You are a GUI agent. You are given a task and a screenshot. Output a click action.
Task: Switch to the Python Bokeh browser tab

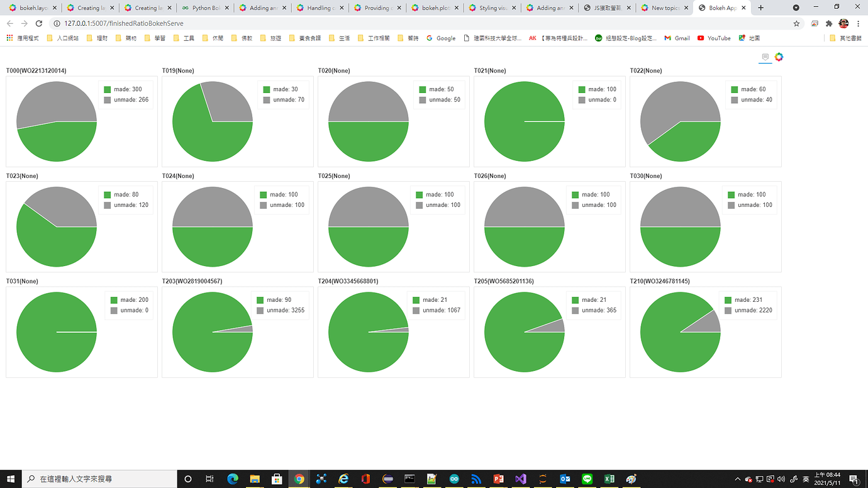tap(206, 8)
